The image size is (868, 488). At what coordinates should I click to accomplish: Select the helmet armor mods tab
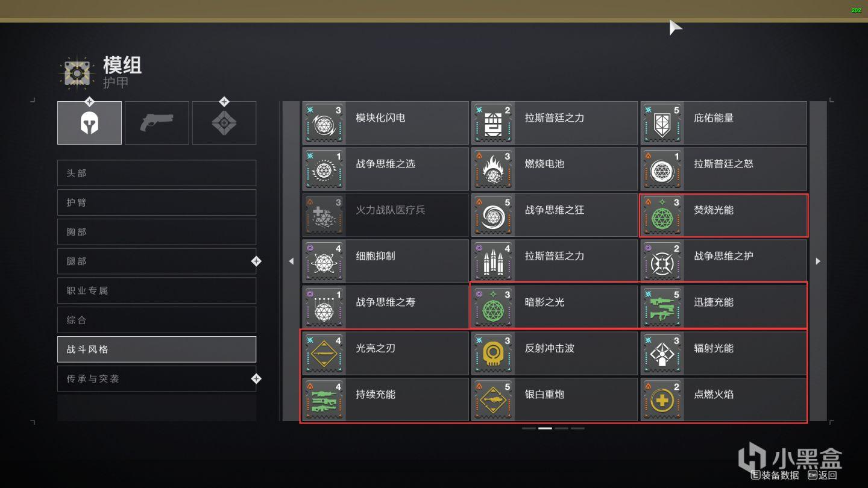pos(89,123)
